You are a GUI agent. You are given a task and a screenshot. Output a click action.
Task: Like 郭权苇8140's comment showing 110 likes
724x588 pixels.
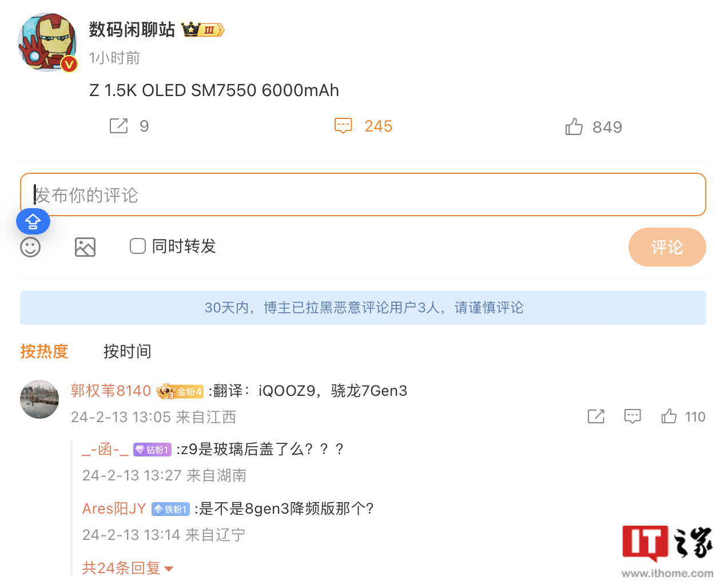pyautogui.click(x=669, y=416)
